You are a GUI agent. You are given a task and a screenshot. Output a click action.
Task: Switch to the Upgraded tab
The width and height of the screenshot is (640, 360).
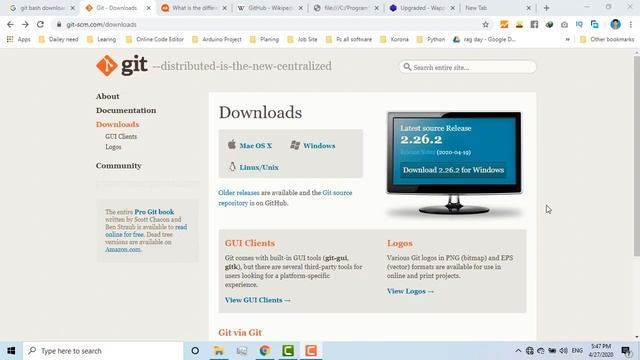(x=422, y=8)
